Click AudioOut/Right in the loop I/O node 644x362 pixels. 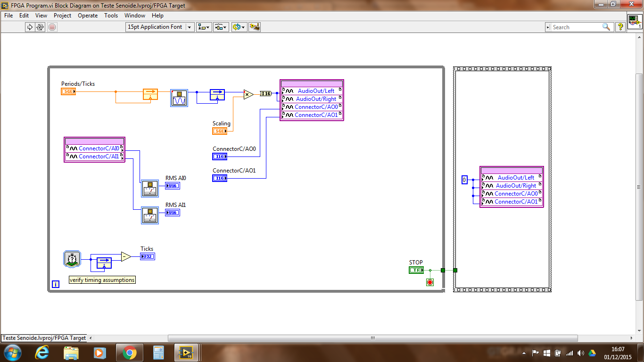point(312,99)
